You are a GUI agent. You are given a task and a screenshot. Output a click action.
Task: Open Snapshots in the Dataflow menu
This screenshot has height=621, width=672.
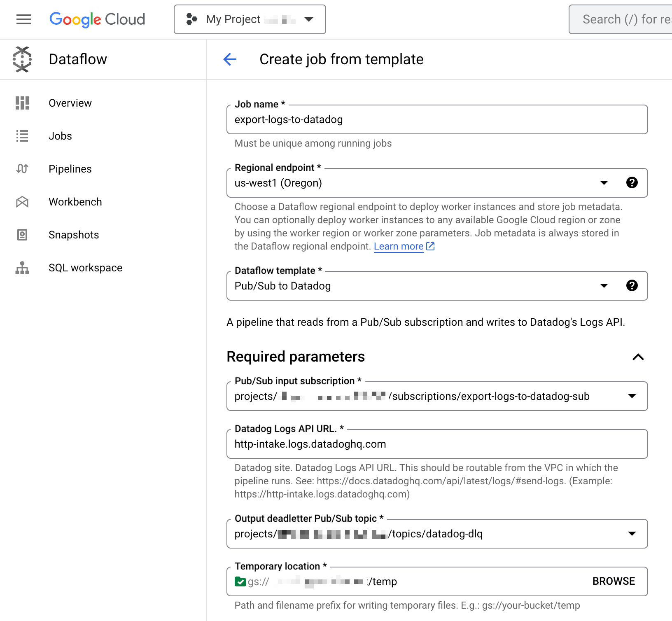74,235
